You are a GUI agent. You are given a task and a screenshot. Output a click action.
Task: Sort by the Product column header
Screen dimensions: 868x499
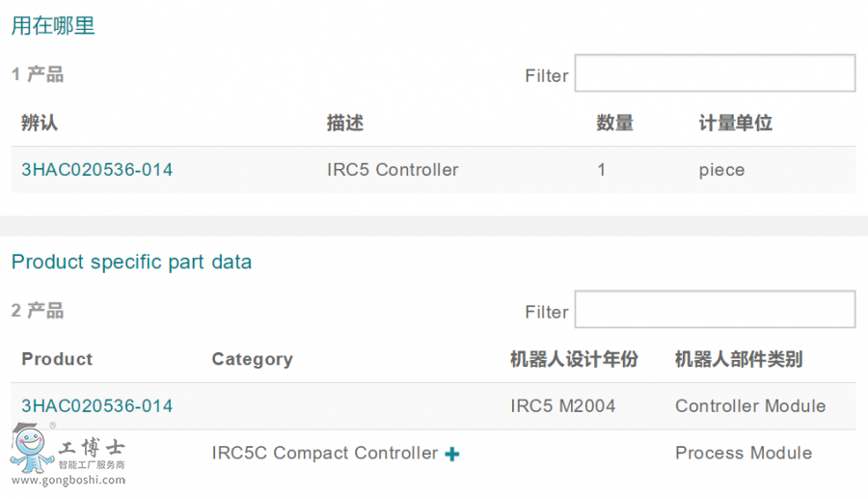pyautogui.click(x=57, y=359)
